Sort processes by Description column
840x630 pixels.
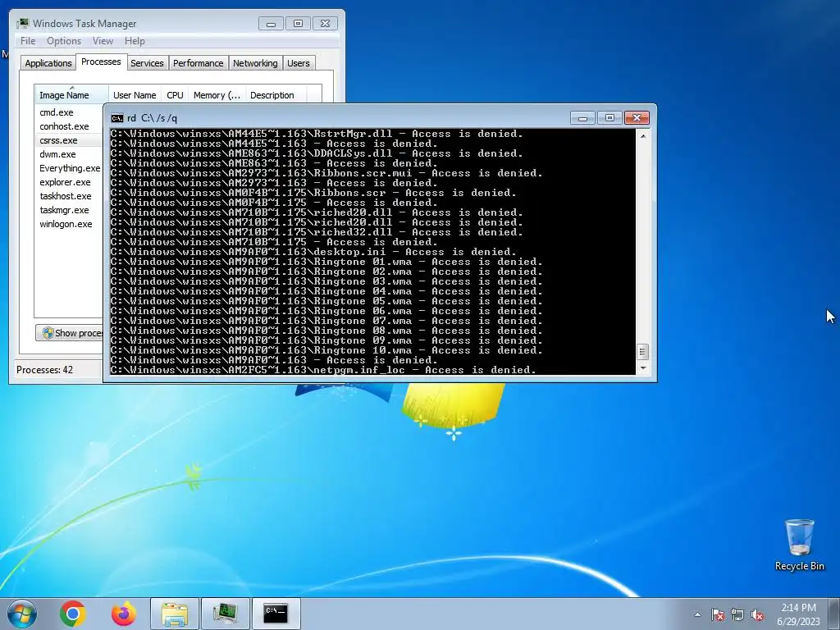(276, 95)
